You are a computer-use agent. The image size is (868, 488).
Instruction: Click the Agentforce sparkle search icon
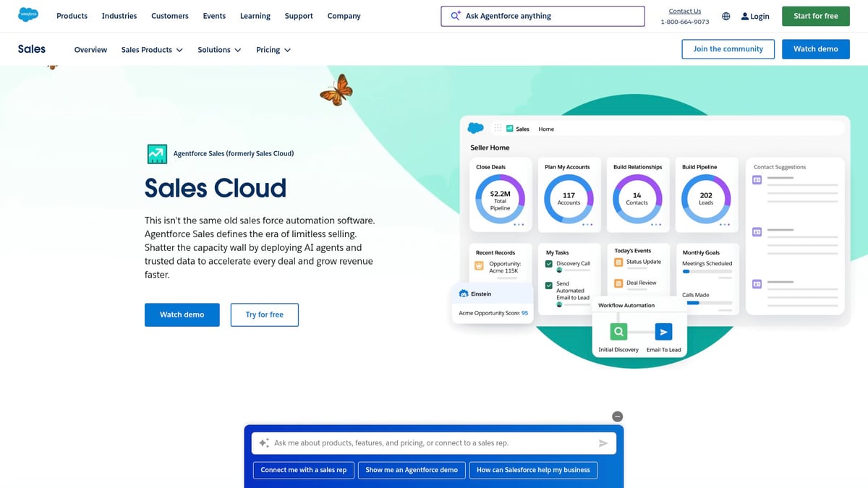(x=455, y=15)
